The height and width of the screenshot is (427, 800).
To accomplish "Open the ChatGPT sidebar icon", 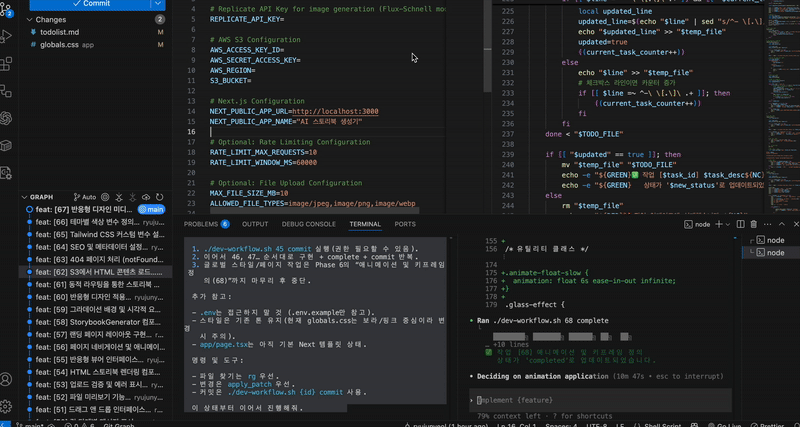I will (6, 117).
